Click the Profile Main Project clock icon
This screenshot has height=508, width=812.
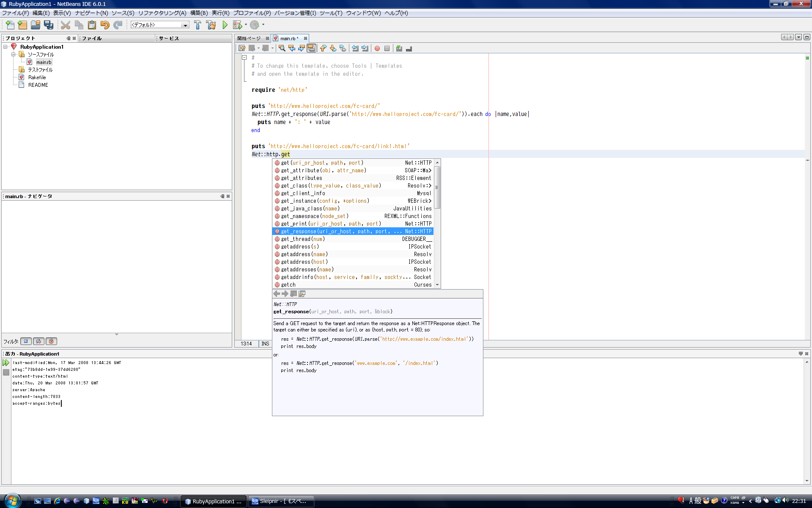(255, 25)
